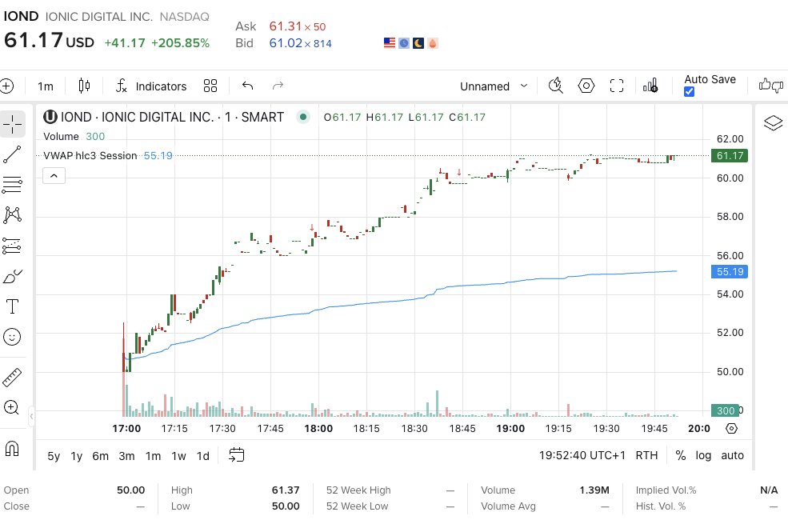
Task: Toggle the Auto Save checkbox
Action: [x=689, y=91]
